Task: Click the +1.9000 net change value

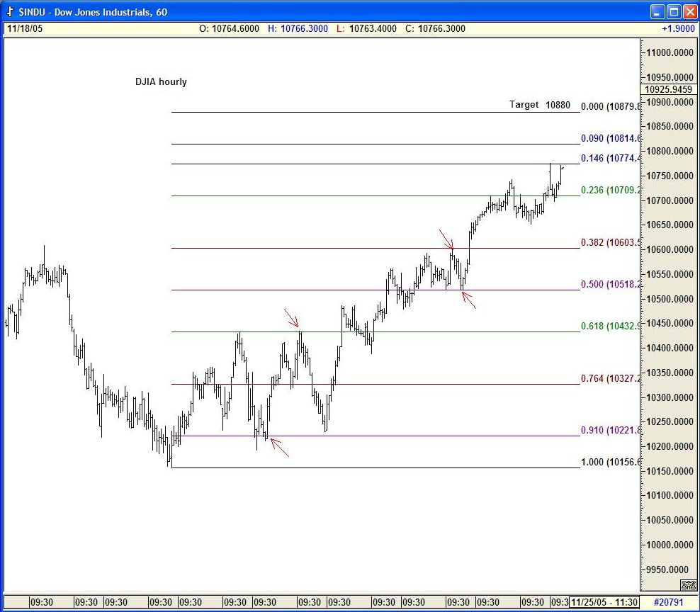Action: click(x=678, y=28)
